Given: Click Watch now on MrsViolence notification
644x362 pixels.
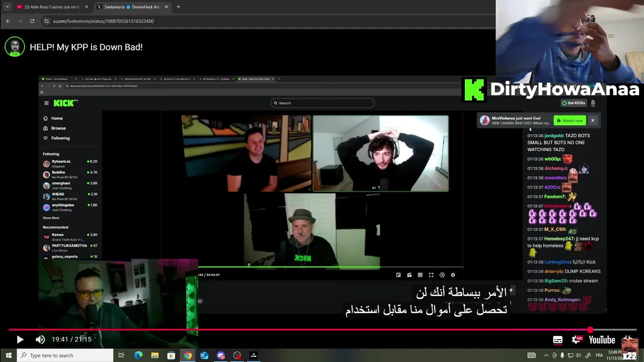Looking at the screenshot, I should click(x=570, y=121).
